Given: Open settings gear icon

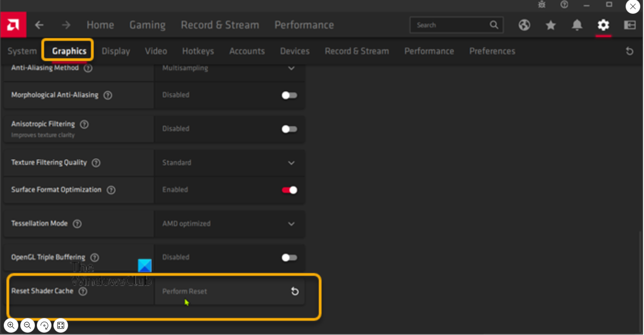Looking at the screenshot, I should (604, 25).
